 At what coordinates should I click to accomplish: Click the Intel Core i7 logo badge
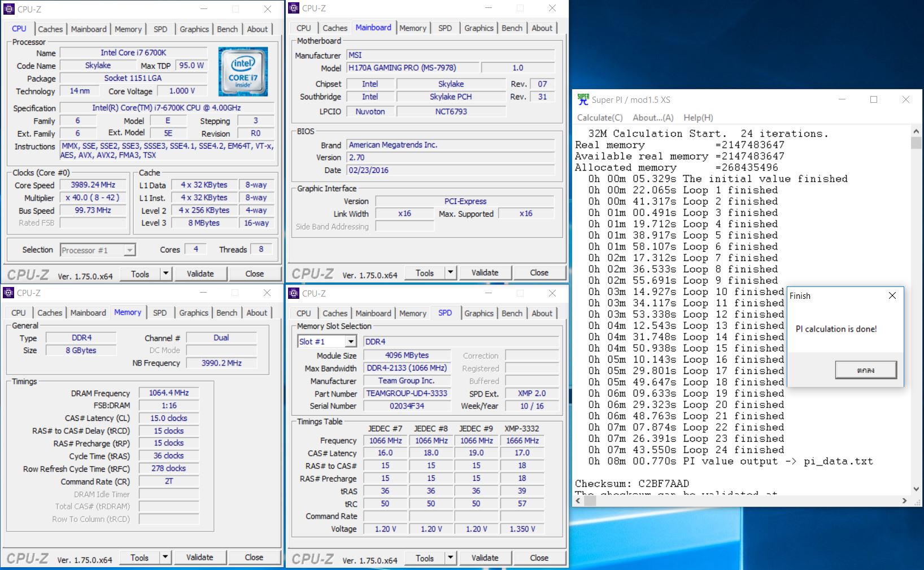[x=243, y=72]
